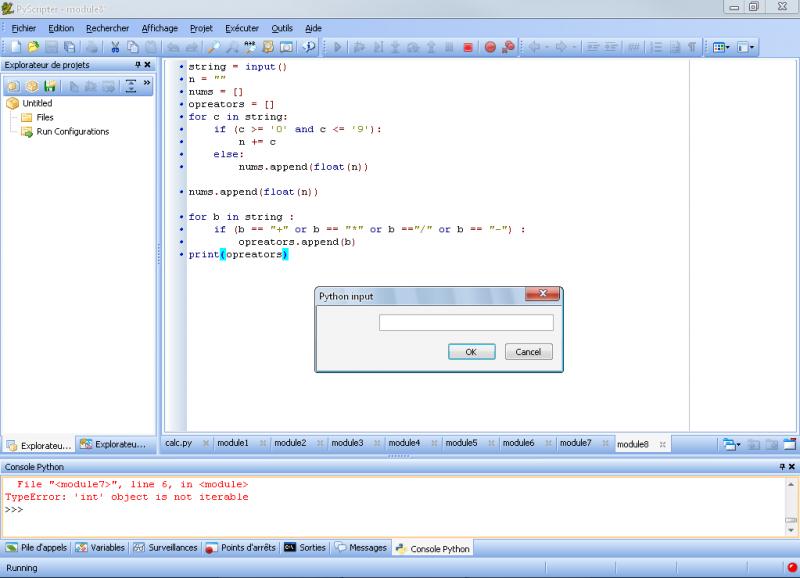
Task: Open the Points d'arrêts tab
Action: click(240, 547)
